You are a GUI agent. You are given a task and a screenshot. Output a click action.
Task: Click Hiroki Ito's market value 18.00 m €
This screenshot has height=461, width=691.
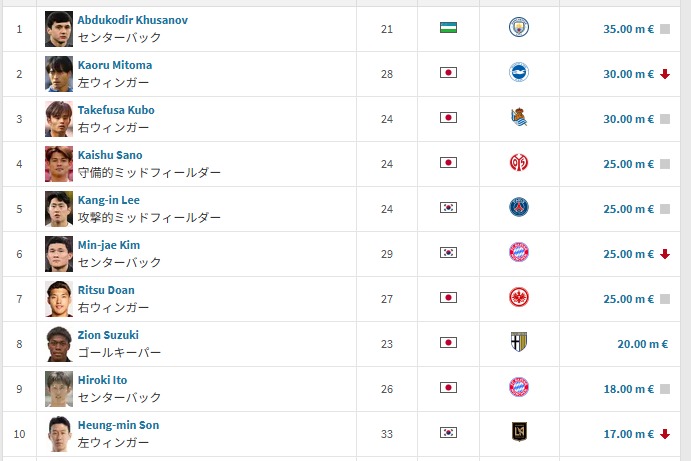coord(628,389)
